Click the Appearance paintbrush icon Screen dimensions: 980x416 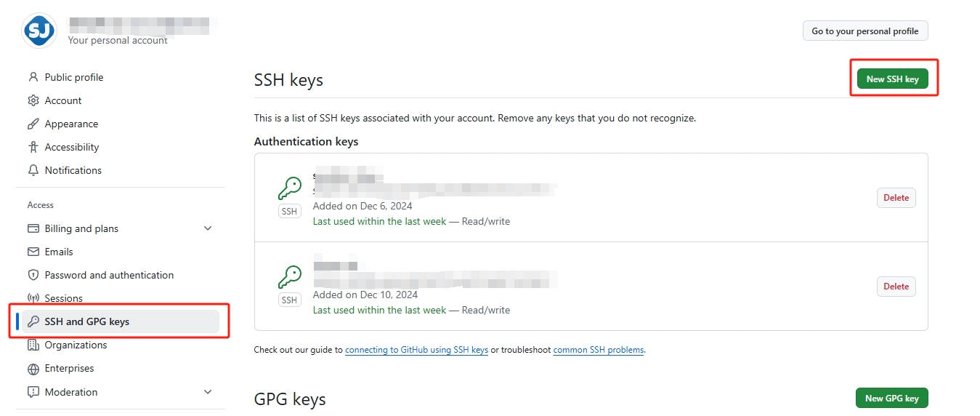tap(33, 124)
